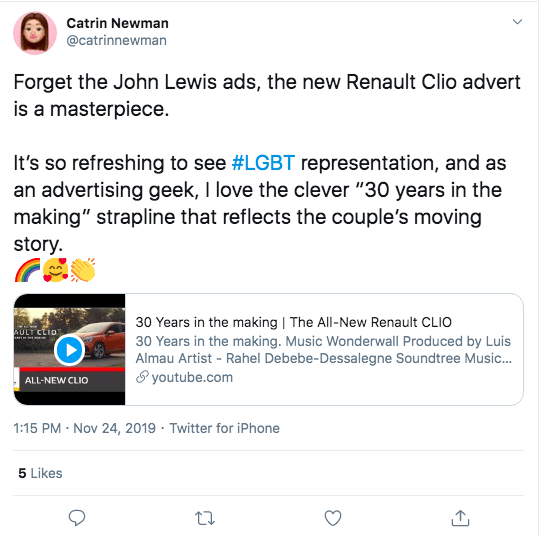This screenshot has width=540, height=537.
Task: Click Catrin Newman's avatar picture
Action: 35,33
